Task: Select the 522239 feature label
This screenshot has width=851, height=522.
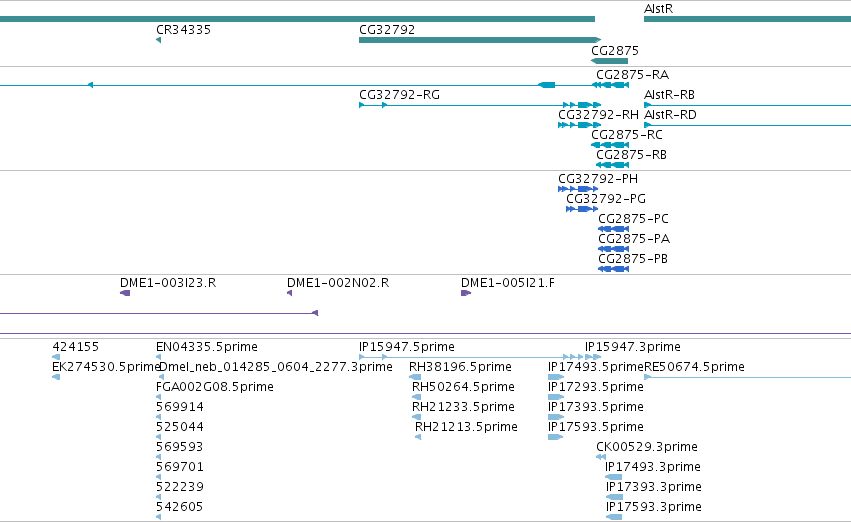Action: [x=180, y=487]
